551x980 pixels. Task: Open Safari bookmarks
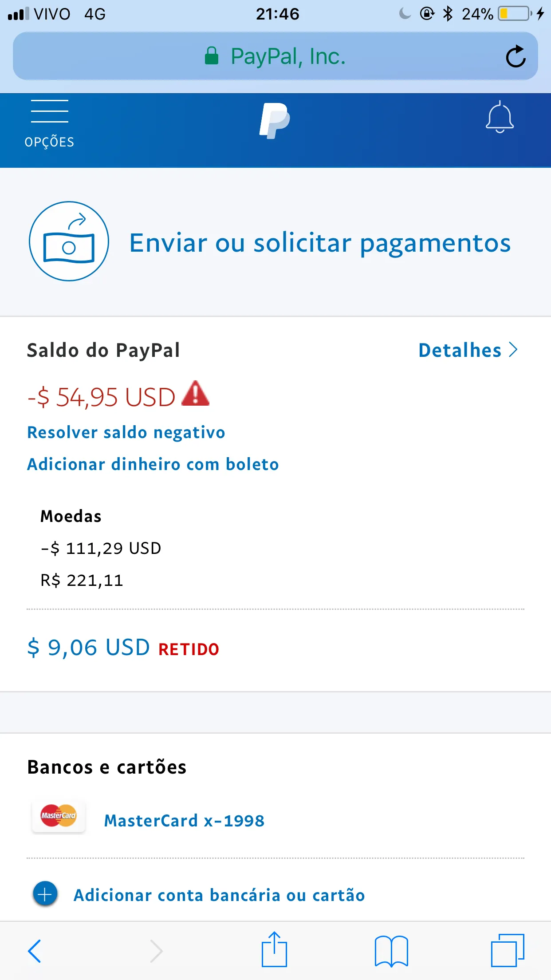[x=391, y=951]
